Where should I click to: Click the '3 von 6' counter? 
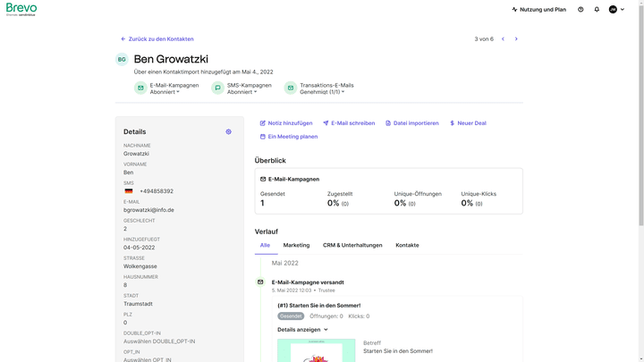click(484, 39)
